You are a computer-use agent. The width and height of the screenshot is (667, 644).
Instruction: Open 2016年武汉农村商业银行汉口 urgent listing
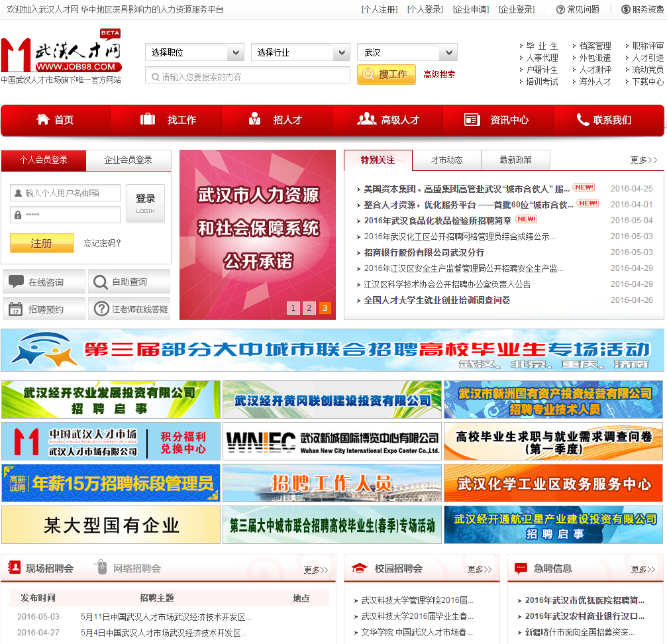(x=584, y=616)
